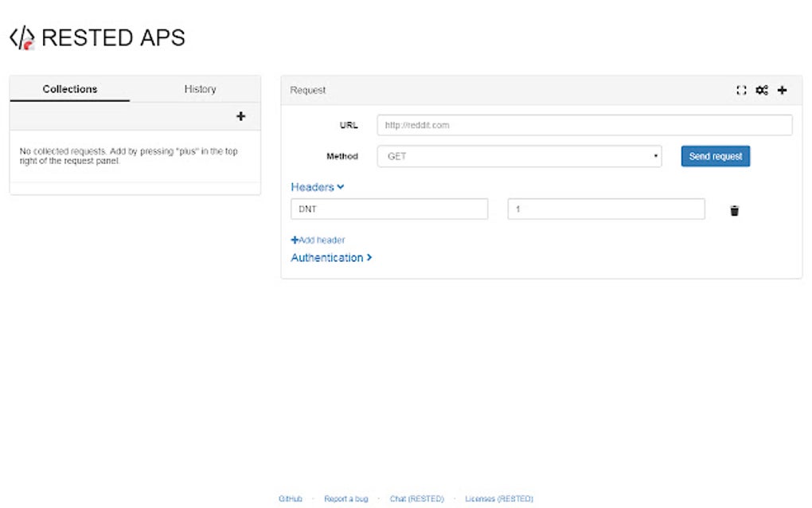Add a new request with the plus icon

tap(782, 90)
